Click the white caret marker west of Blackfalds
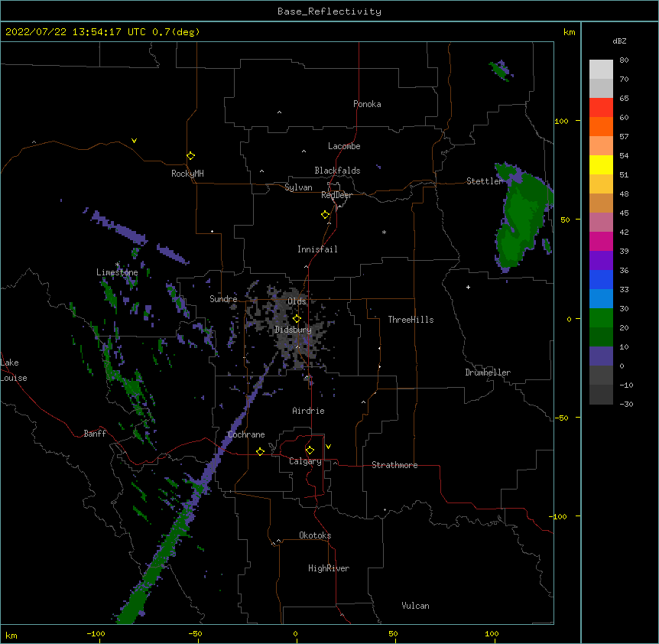 click(261, 171)
